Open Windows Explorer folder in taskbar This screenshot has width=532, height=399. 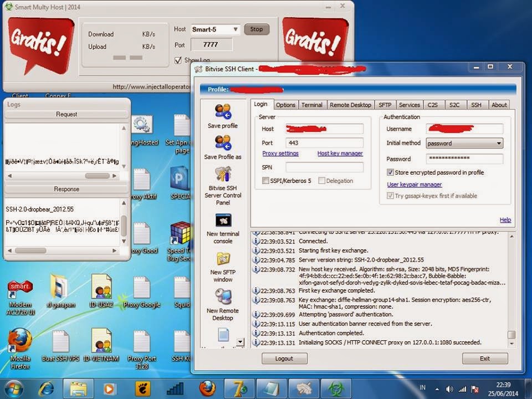coord(78,388)
